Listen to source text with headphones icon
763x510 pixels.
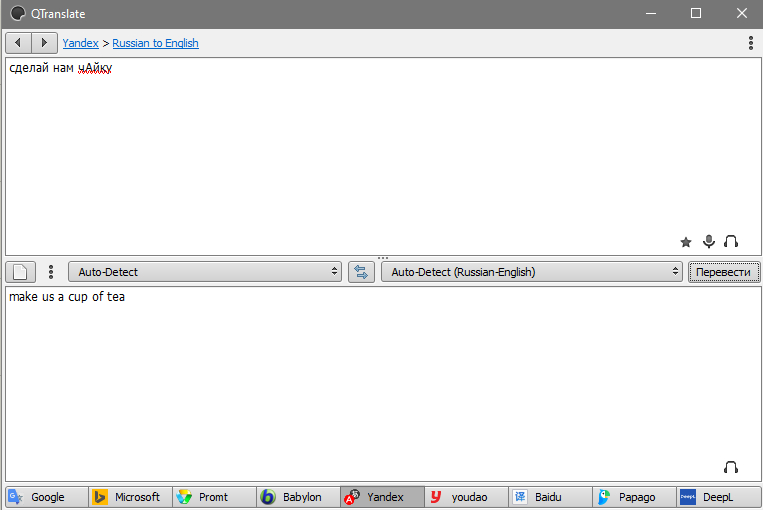731,242
